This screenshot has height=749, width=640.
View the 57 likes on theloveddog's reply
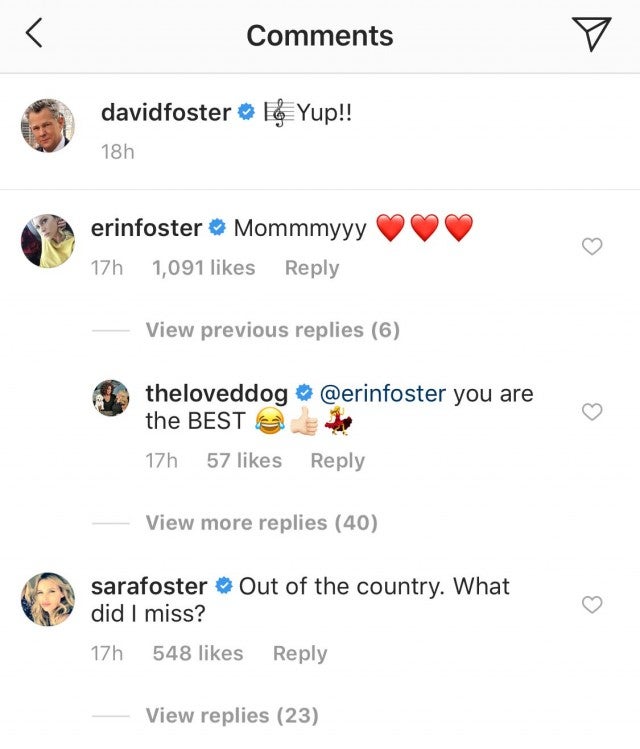pyautogui.click(x=244, y=461)
